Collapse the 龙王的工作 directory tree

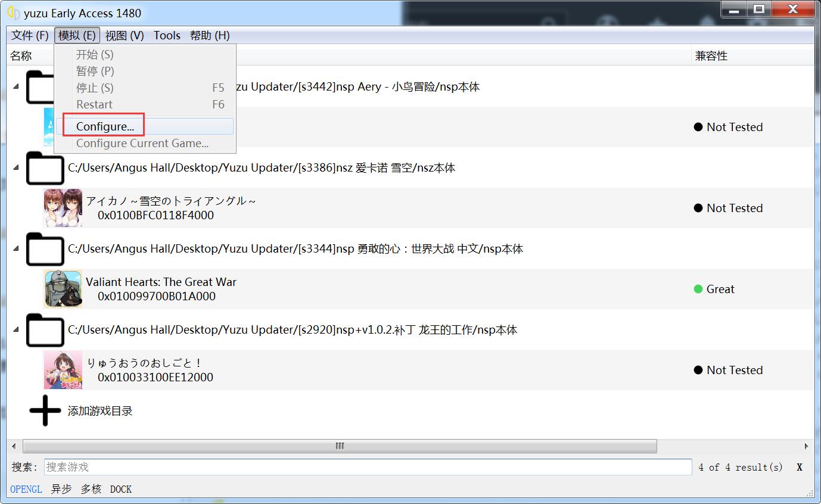click(x=16, y=329)
